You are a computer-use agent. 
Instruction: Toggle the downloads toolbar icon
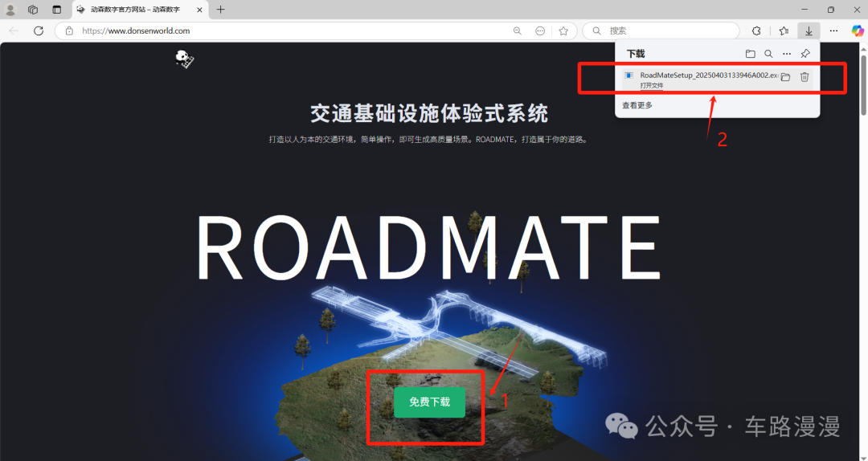809,31
